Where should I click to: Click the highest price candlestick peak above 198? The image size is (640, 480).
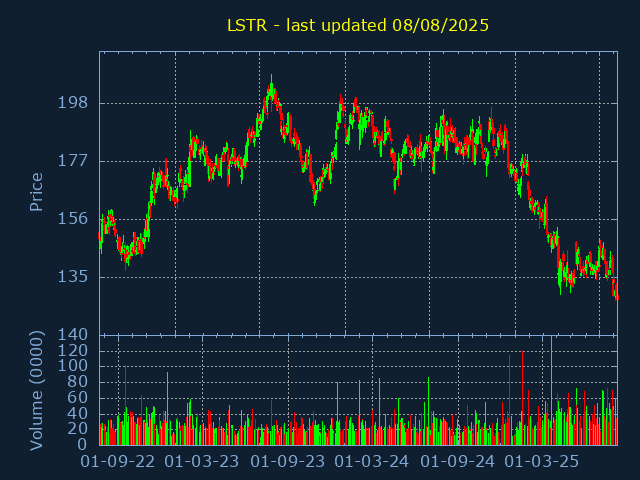coord(271,86)
